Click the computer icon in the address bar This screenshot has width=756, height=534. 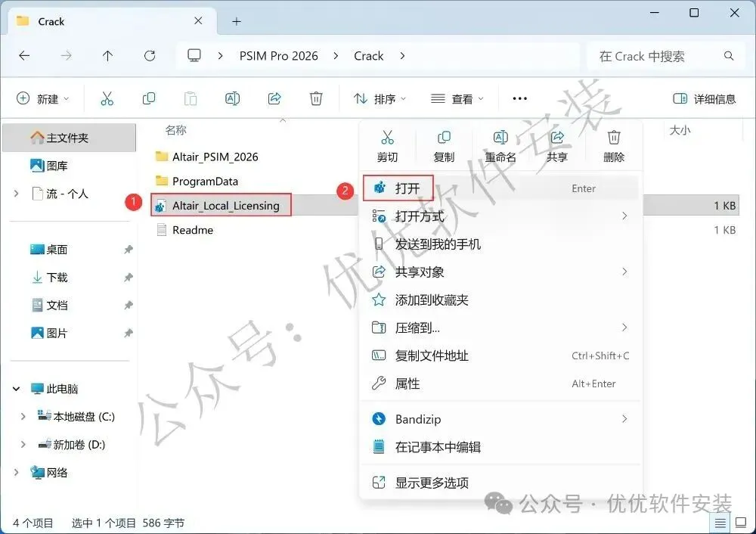pos(194,55)
